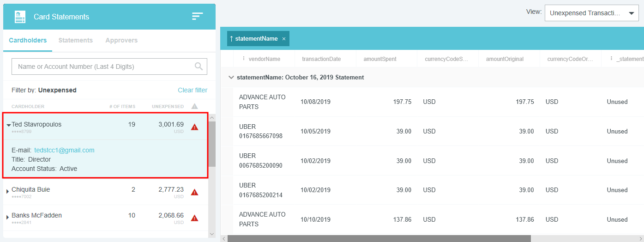This screenshot has height=242, width=644.
Task: Open tedstcc1@gmail.com email link
Action: [x=64, y=150]
